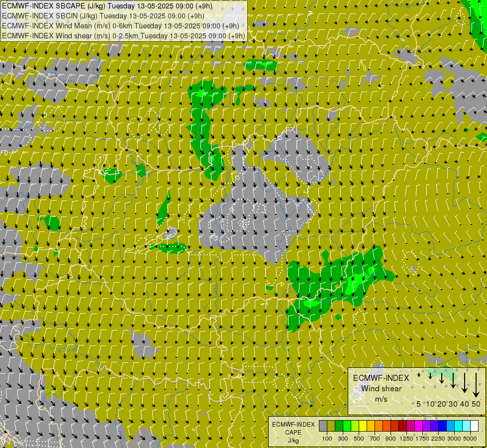The image size is (487, 448).
Task: Click the m/s unit in the wind shear legend
Action: coord(381,399)
